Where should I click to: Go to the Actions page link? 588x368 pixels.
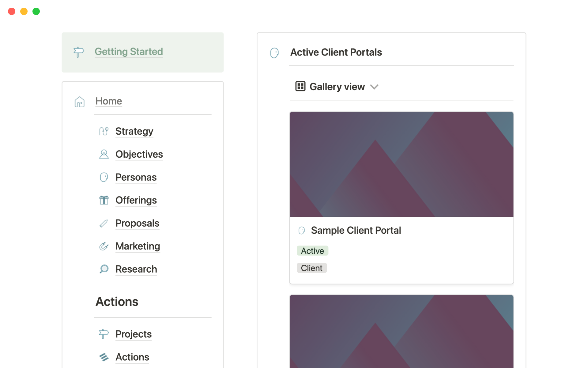tap(132, 357)
